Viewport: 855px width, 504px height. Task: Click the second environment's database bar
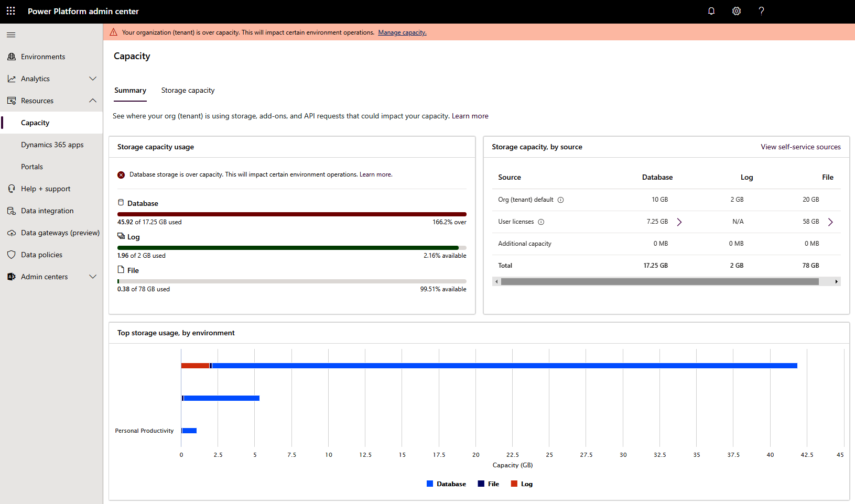click(x=221, y=398)
